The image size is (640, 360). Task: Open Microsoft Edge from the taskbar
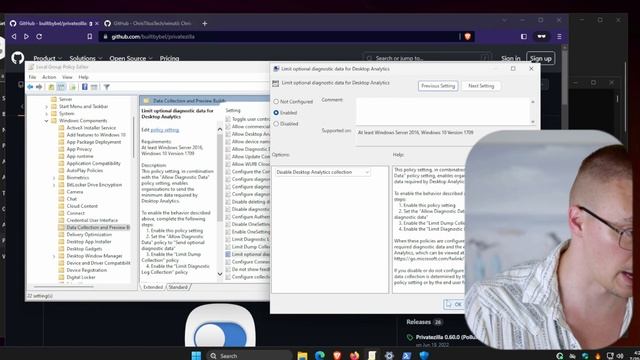320,356
